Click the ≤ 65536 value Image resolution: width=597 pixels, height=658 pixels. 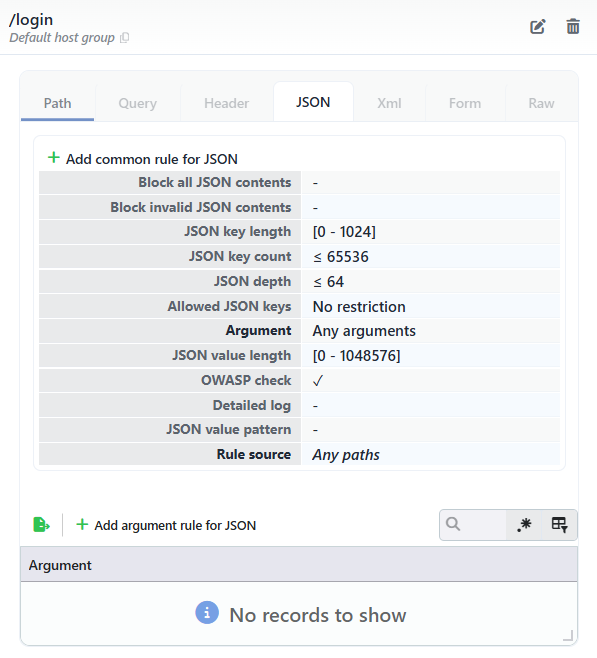(341, 257)
